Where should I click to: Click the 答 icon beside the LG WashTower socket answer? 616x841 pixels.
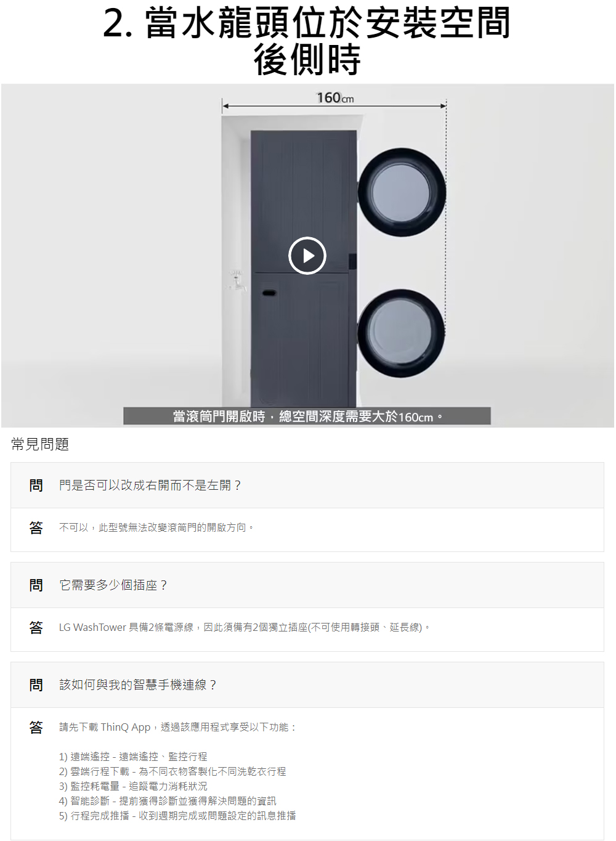(36, 627)
